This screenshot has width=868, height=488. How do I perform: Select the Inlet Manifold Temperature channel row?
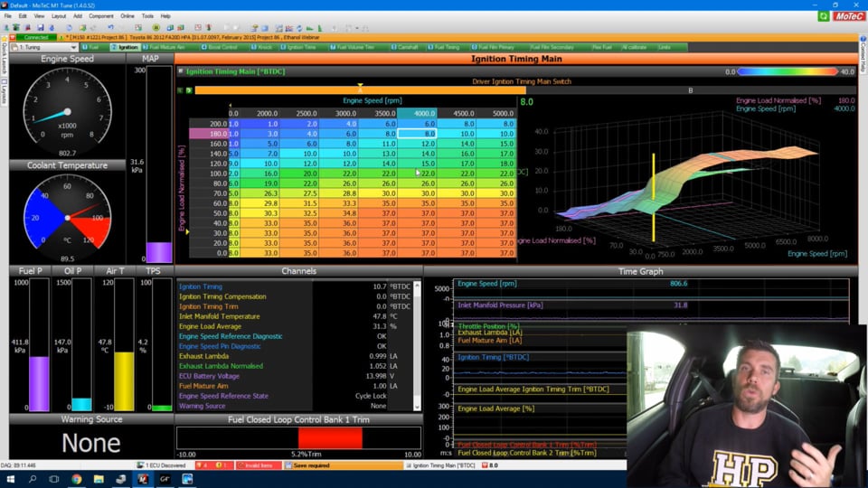[x=295, y=316]
